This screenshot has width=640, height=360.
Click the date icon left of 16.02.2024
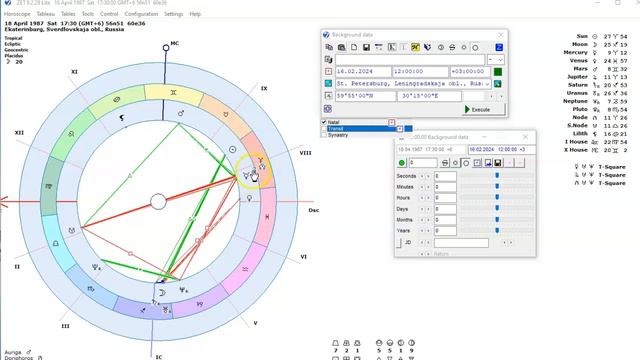tap(328, 71)
